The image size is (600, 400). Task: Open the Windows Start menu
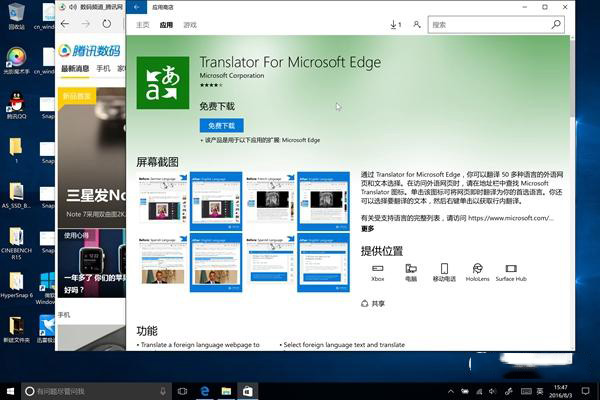point(10,391)
